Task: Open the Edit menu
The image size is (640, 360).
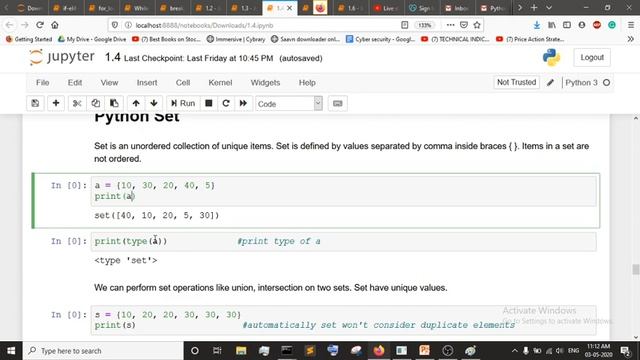Action: click(x=75, y=82)
